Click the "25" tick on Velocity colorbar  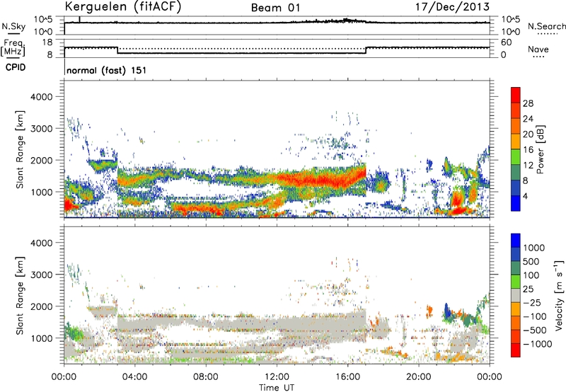pyautogui.click(x=528, y=289)
